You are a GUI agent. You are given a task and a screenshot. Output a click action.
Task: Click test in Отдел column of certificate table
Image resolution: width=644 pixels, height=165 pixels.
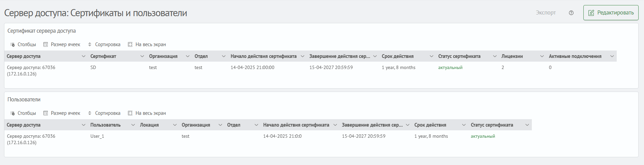(198, 67)
